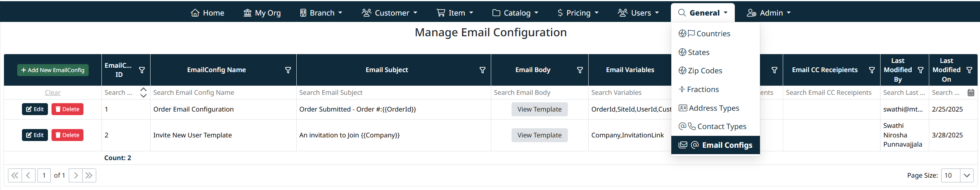Select Zip Codes from General menu
The height and width of the screenshot is (190, 980).
click(x=705, y=71)
